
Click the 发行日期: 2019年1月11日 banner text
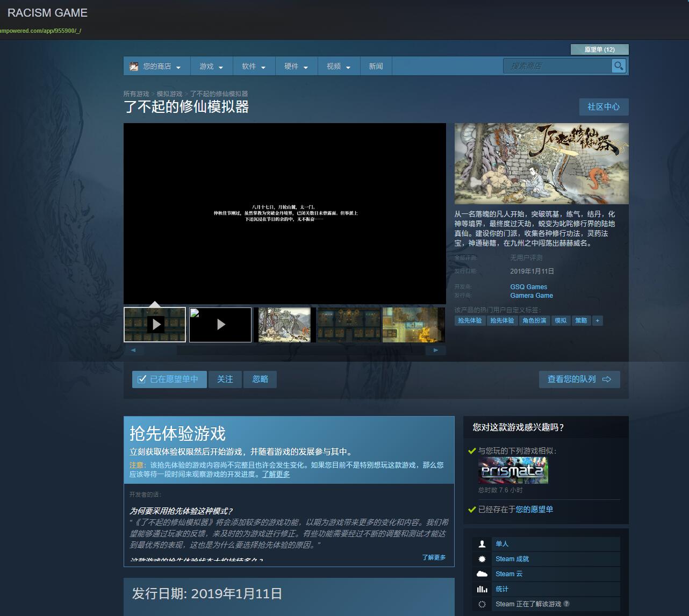point(207,593)
